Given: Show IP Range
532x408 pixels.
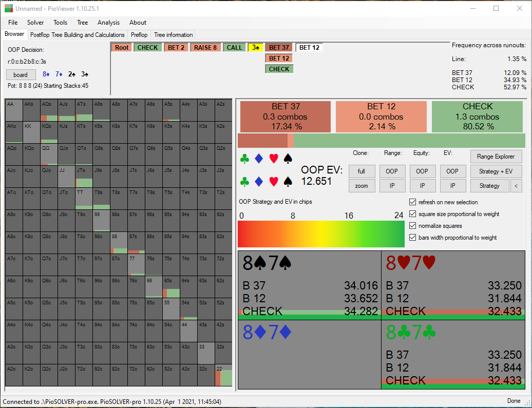Looking at the screenshot, I should click(392, 186).
